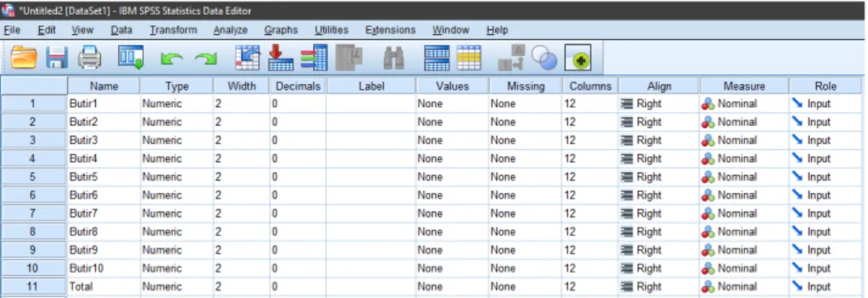The height and width of the screenshot is (298, 868).
Task: Insert variable toolbar icon
Action: click(469, 58)
